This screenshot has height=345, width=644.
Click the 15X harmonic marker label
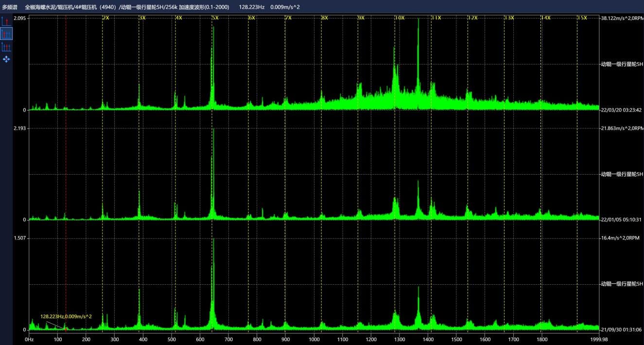pos(582,18)
